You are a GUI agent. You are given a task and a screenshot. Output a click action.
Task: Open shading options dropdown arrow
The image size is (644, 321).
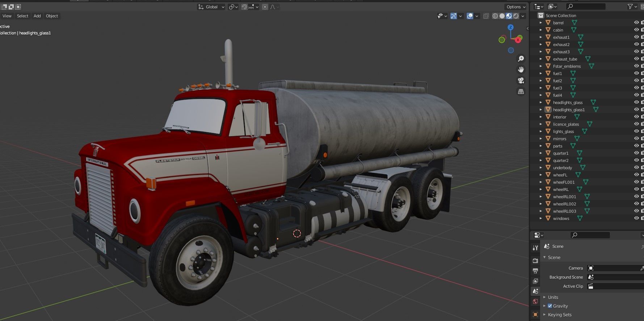tap(523, 16)
